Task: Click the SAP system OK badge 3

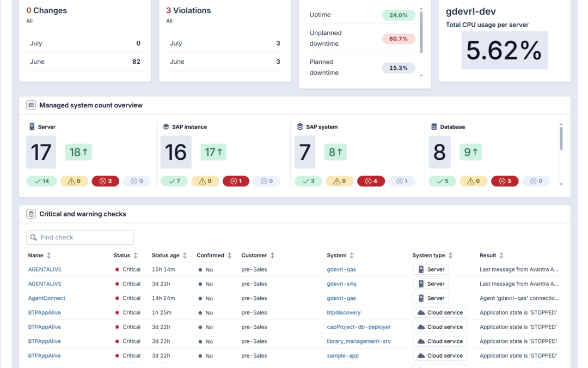Action: 308,181
